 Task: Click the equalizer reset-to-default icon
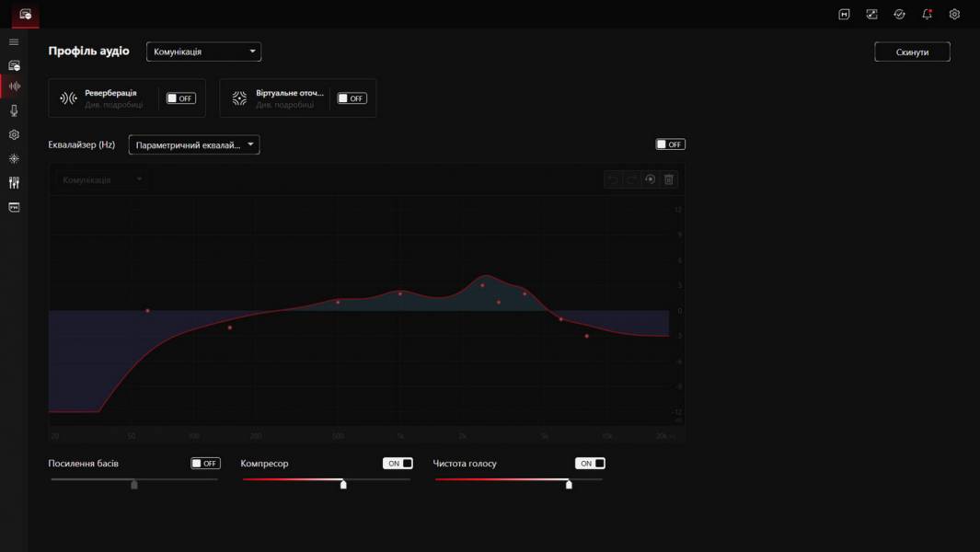[x=650, y=179]
